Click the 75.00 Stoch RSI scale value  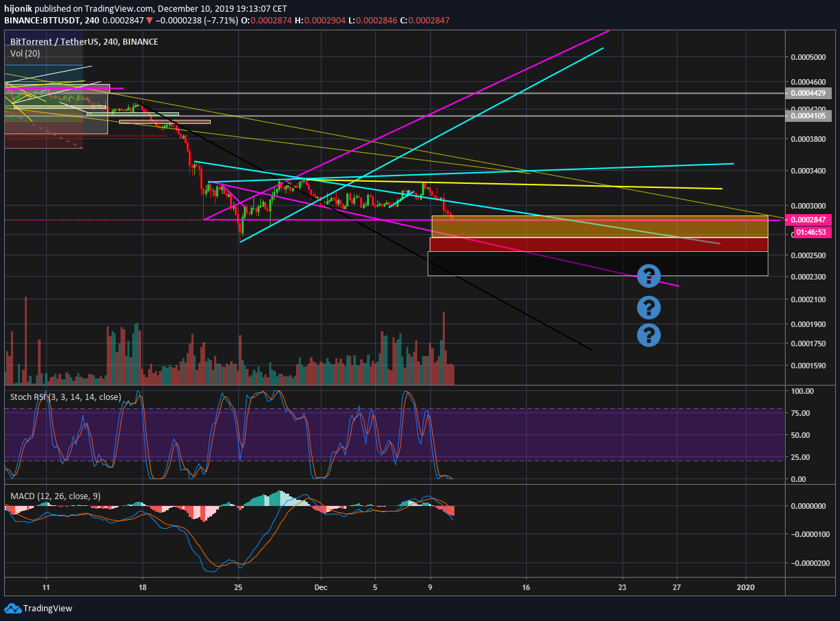click(x=800, y=413)
